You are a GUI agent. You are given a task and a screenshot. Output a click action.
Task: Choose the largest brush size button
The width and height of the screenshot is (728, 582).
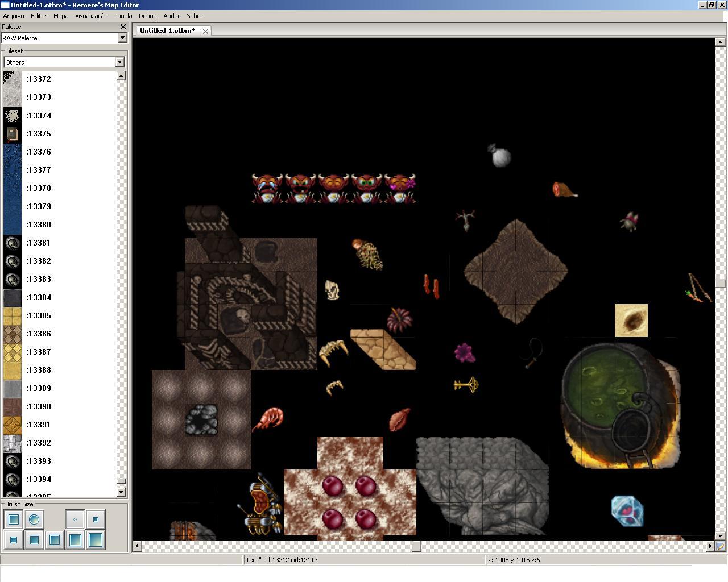[x=96, y=539]
